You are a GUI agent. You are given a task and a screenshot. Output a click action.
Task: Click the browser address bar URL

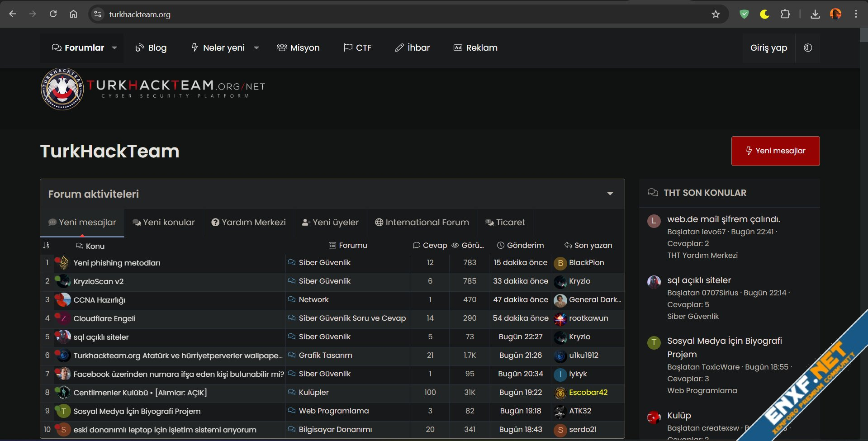(x=140, y=14)
